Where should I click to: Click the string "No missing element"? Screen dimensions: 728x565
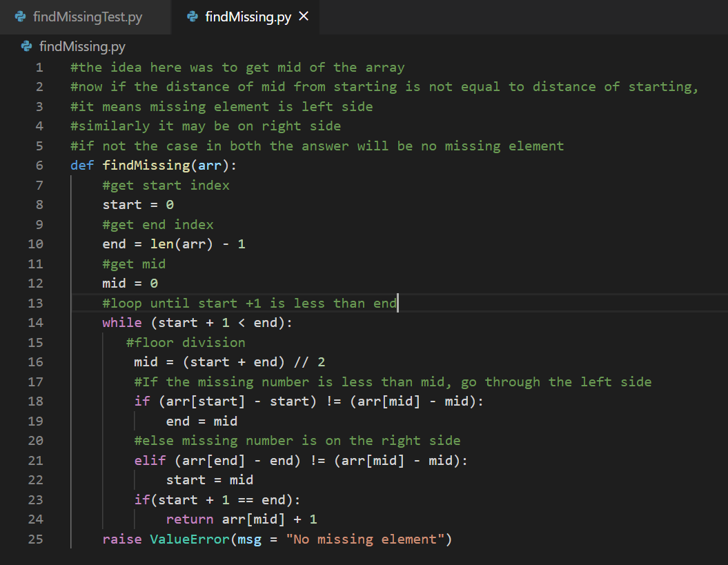(x=366, y=539)
